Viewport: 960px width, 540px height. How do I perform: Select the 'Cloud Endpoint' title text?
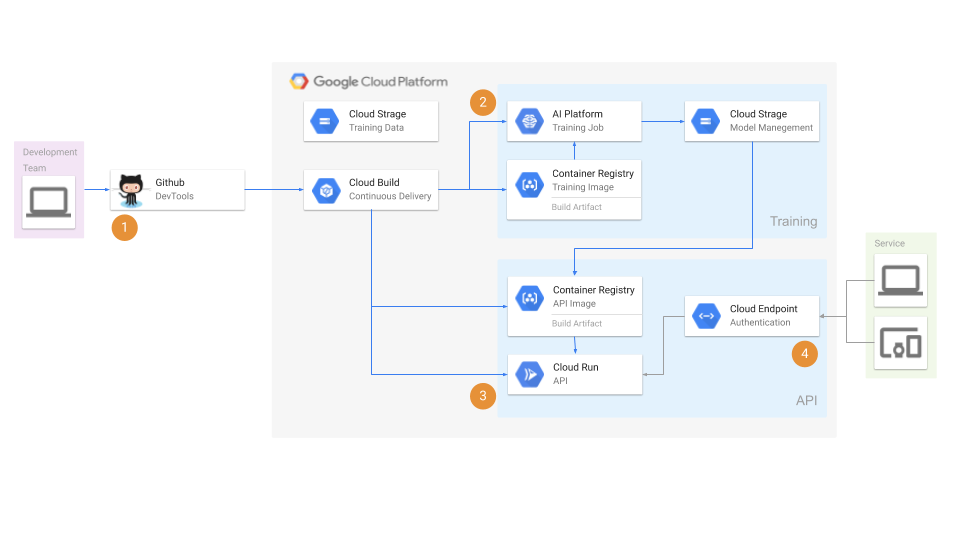(763, 309)
